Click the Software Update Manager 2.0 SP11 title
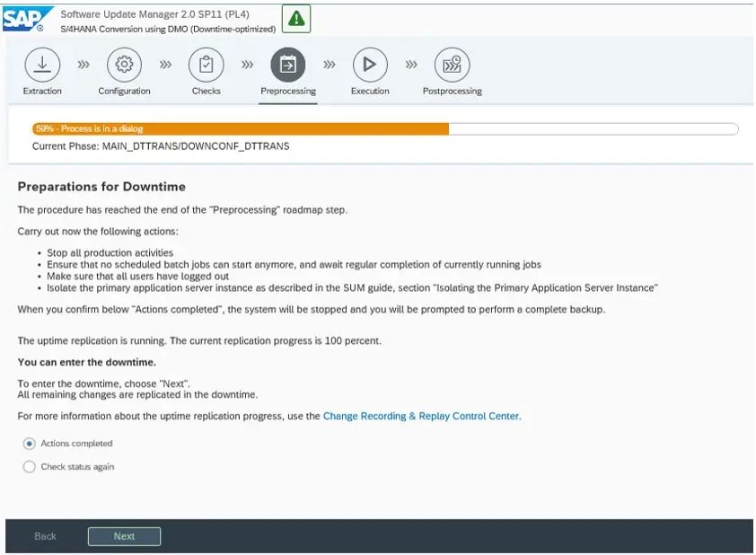 click(x=154, y=14)
